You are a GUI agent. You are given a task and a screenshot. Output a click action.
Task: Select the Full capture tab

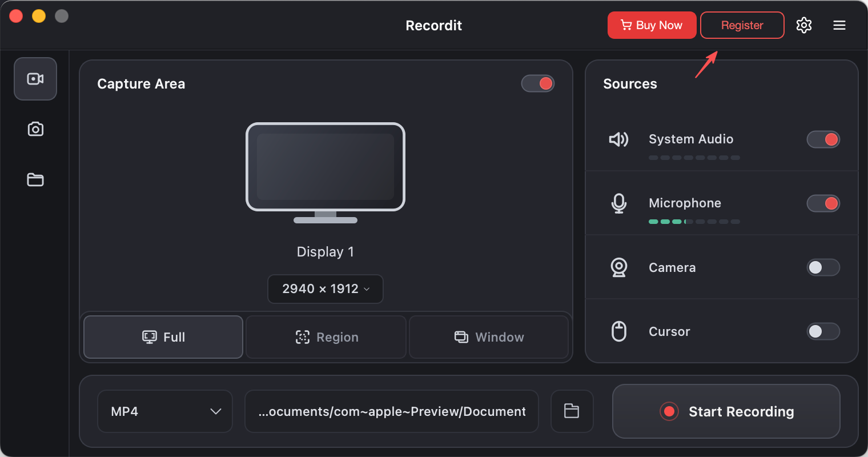click(163, 337)
